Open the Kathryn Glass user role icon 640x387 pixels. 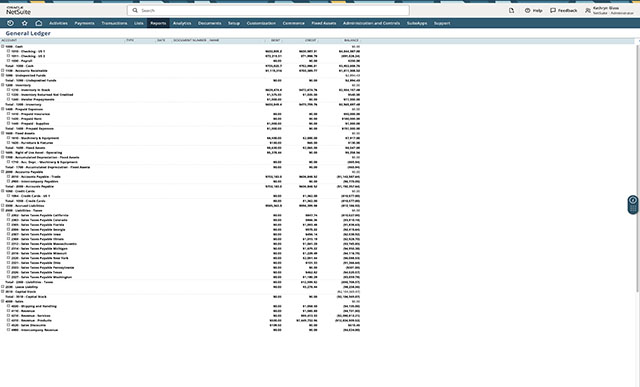588,11
